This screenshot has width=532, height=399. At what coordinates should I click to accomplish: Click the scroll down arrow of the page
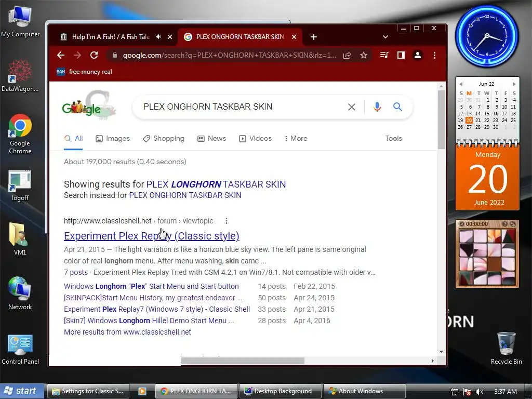(441, 352)
